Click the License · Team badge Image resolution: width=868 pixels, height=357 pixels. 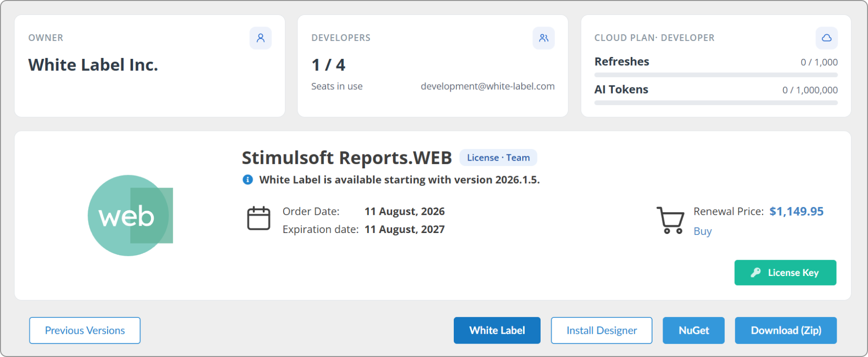pos(498,158)
